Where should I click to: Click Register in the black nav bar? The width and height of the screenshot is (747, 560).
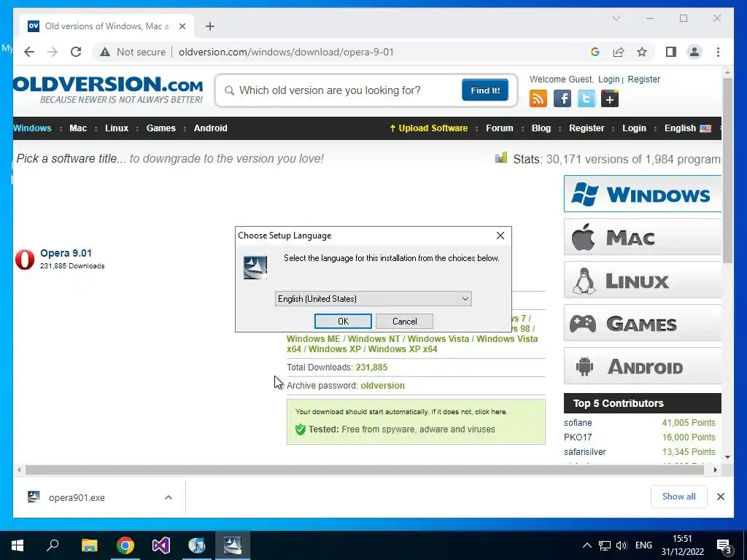pyautogui.click(x=587, y=128)
